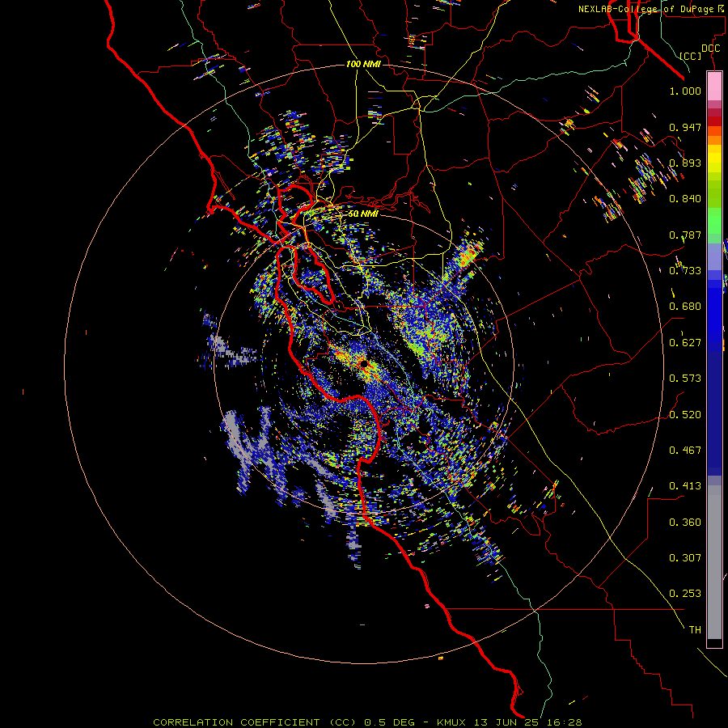
Task: Click the 1.000 scale value
Action: point(685,91)
